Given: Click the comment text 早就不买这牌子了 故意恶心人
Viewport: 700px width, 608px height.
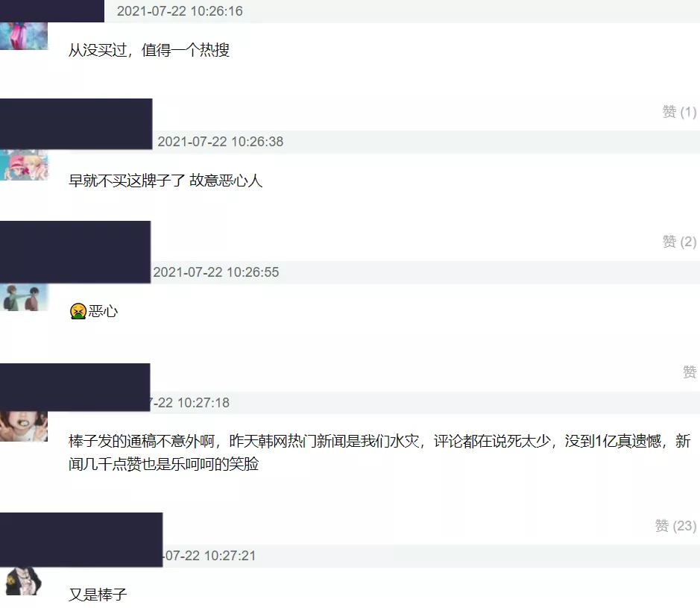Looking at the screenshot, I should [x=165, y=181].
